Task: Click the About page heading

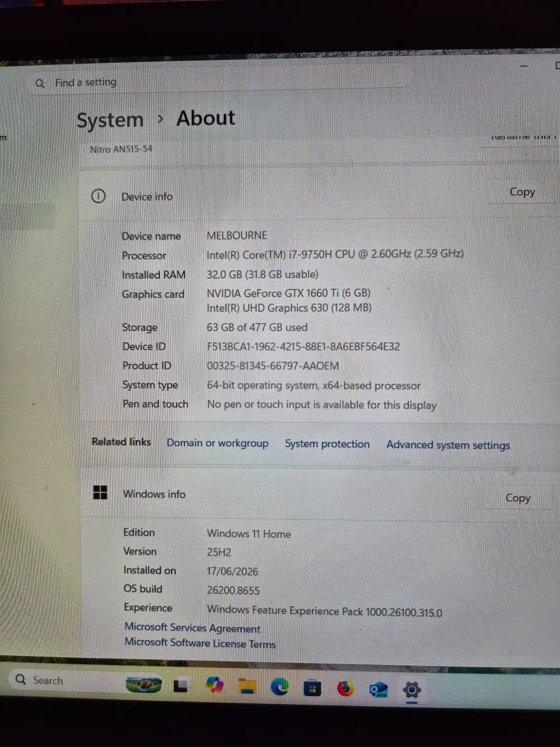Action: point(206,118)
